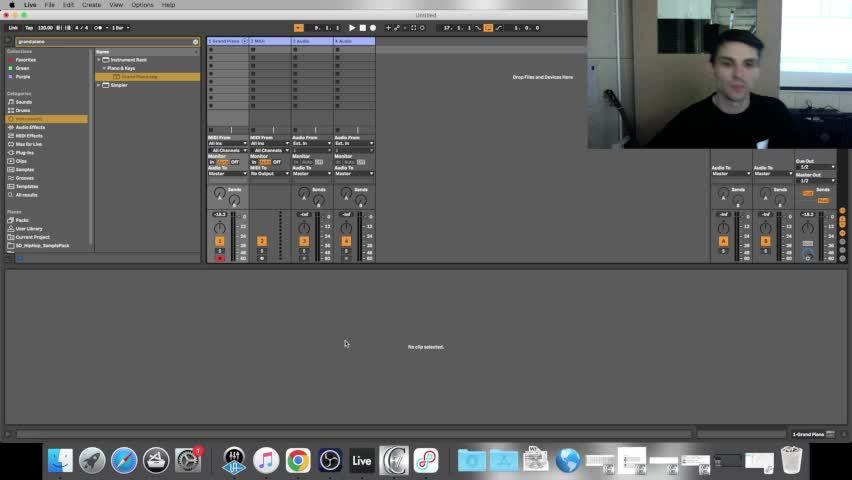Open track 1 MIDI From All Ins dropdown
This screenshot has height=480, width=852.
click(228, 144)
